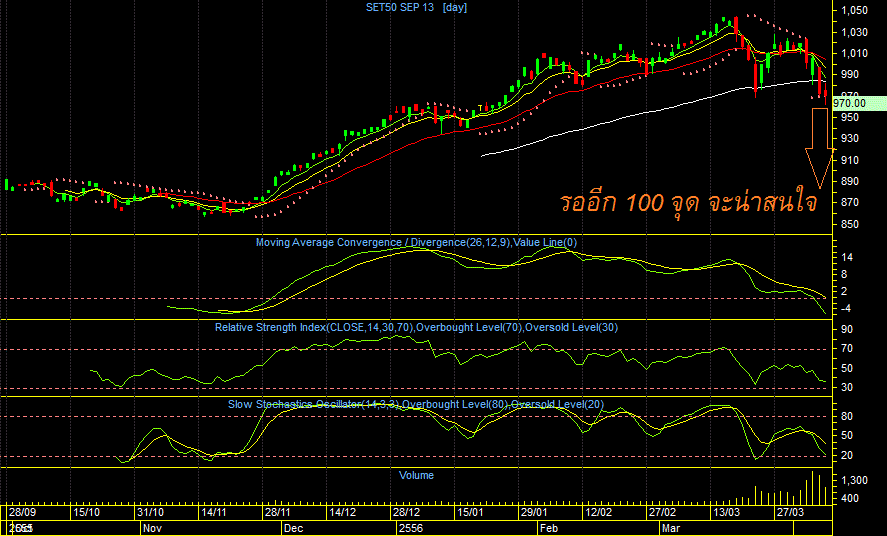Viewport: 887px width, 536px height.
Task: Click the RSI axis value 90
Action: [x=847, y=330]
